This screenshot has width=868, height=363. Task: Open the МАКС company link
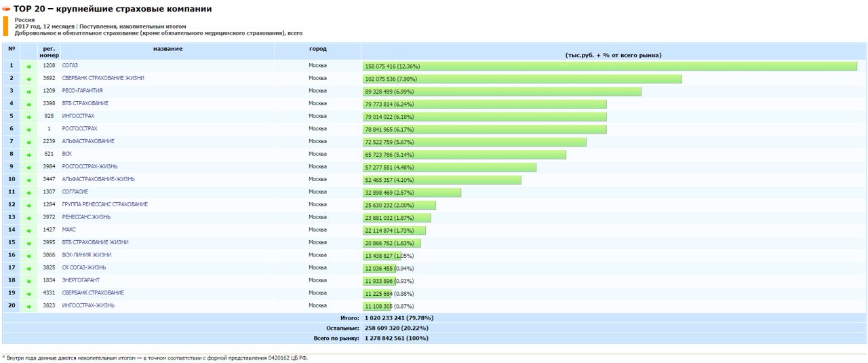[69, 230]
